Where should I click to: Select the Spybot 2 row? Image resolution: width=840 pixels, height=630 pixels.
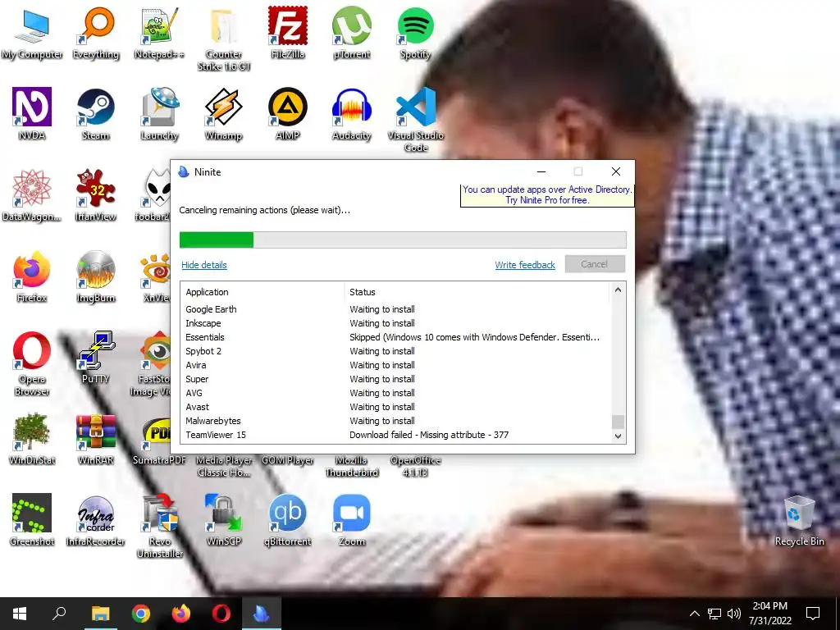(x=395, y=351)
